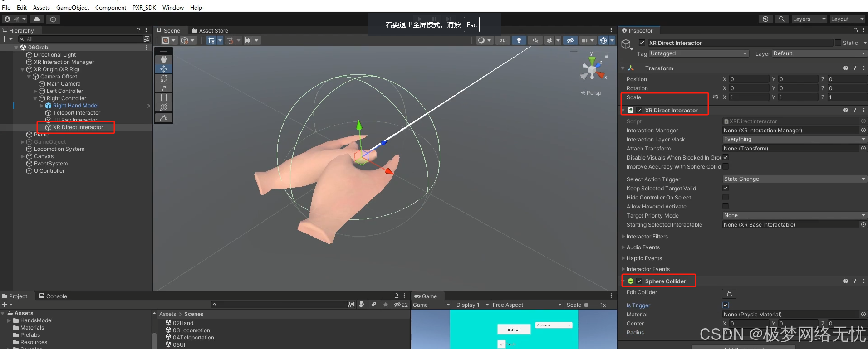Open the Interaction Layer Mask dropdown
This screenshot has height=349, width=868.
tap(794, 139)
